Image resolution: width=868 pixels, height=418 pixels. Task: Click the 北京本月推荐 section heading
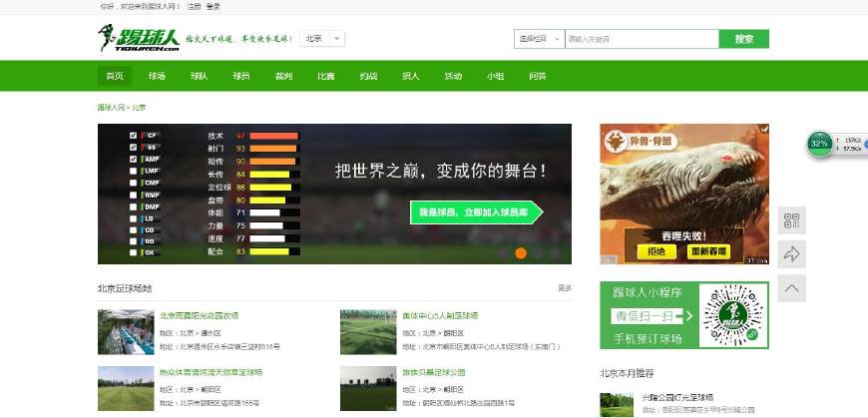(x=627, y=373)
